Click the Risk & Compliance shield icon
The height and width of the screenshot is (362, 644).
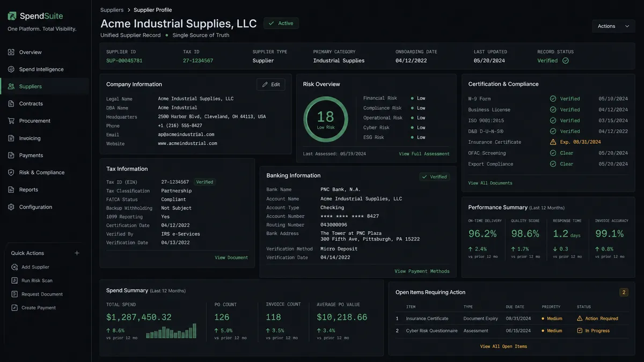click(x=11, y=172)
